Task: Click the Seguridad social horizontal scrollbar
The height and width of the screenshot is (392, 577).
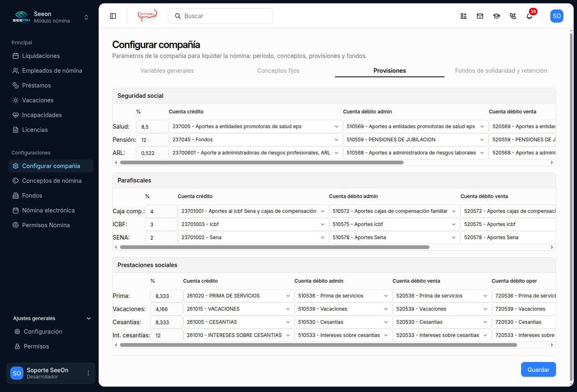Action: (262, 163)
